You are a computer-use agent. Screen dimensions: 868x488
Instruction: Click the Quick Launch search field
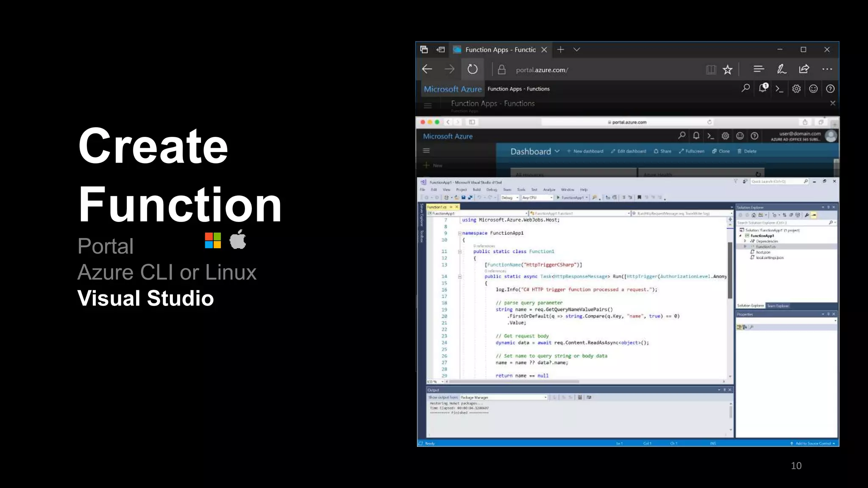[x=779, y=181]
